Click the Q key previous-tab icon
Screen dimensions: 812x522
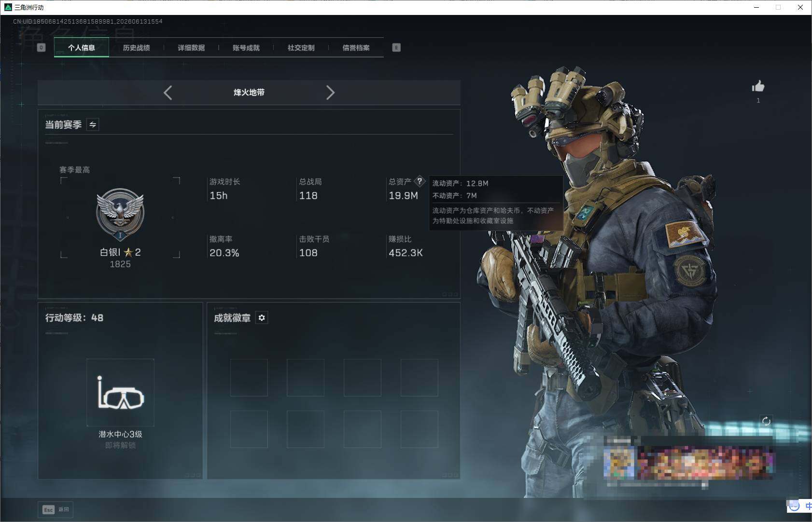[x=41, y=47]
